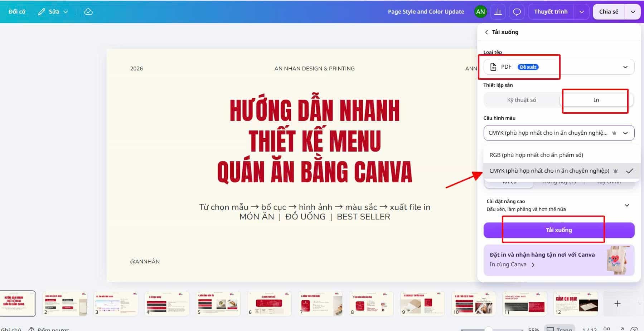This screenshot has height=331, width=644.
Task: Expand the Chia sẻ dropdown arrow
Action: (x=633, y=12)
